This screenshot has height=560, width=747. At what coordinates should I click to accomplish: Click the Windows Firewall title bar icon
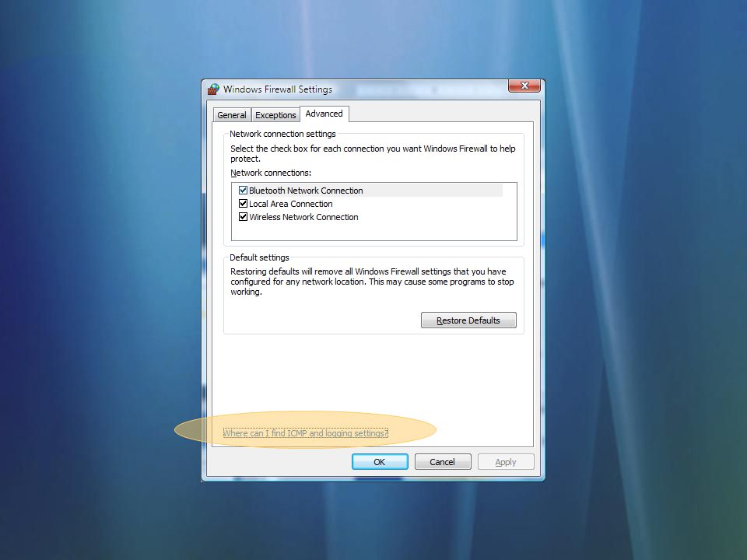(213, 89)
